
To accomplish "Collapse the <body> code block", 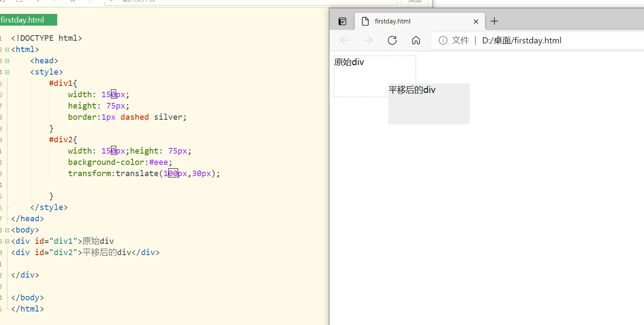I will click(x=7, y=230).
